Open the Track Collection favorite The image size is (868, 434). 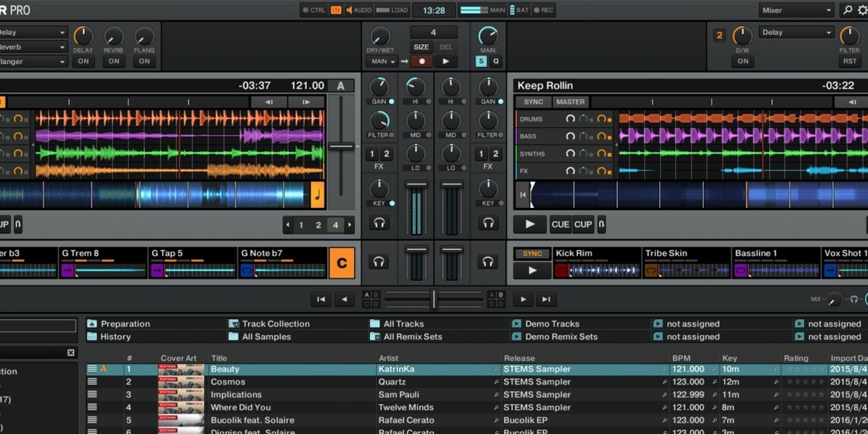coord(275,324)
